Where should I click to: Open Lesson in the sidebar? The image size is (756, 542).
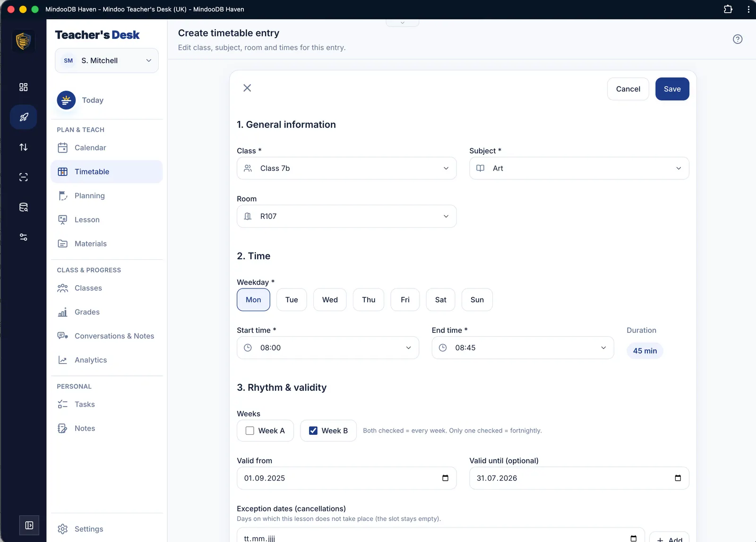pos(107,220)
